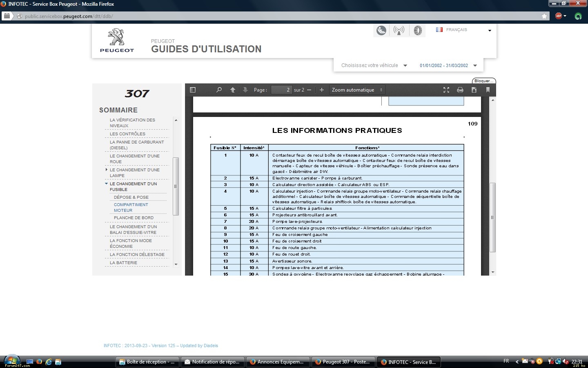Viewport: 588px width, 368px height.
Task: Switch to Peugeot 307 taskbar window
Action: [343, 362]
